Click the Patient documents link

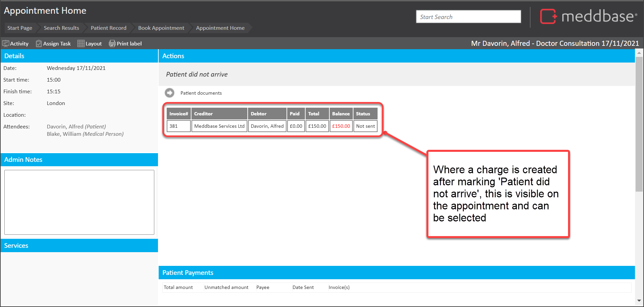[x=201, y=93]
